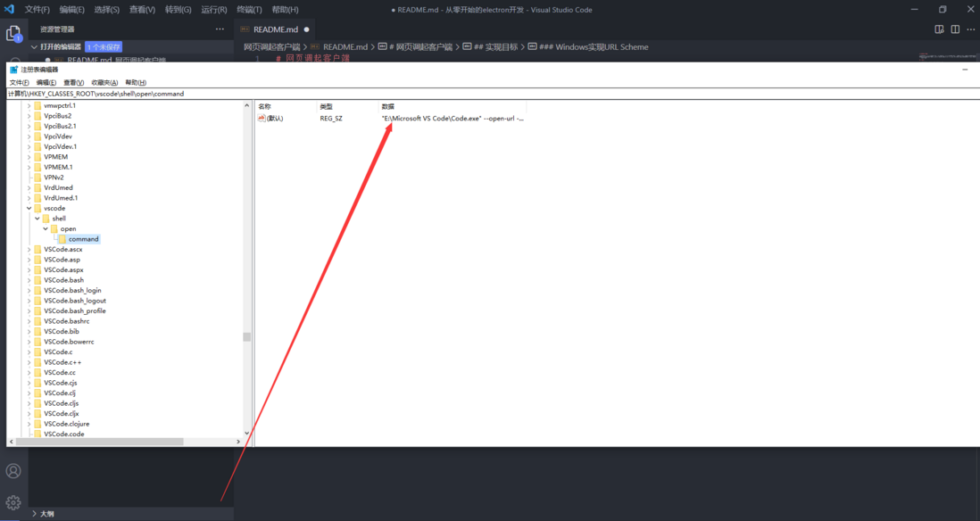
Task: Click the VS Code logo icon in title bar
Action: pyautogui.click(x=10, y=10)
